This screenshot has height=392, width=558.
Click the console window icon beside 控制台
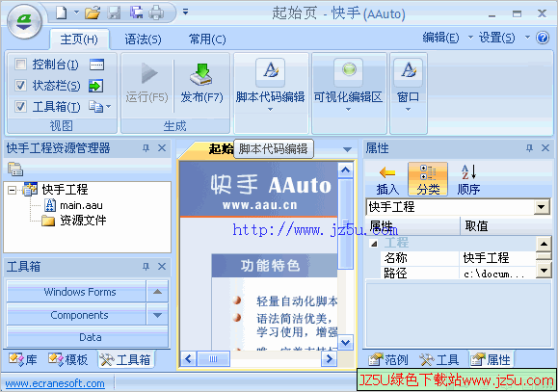pos(96,65)
